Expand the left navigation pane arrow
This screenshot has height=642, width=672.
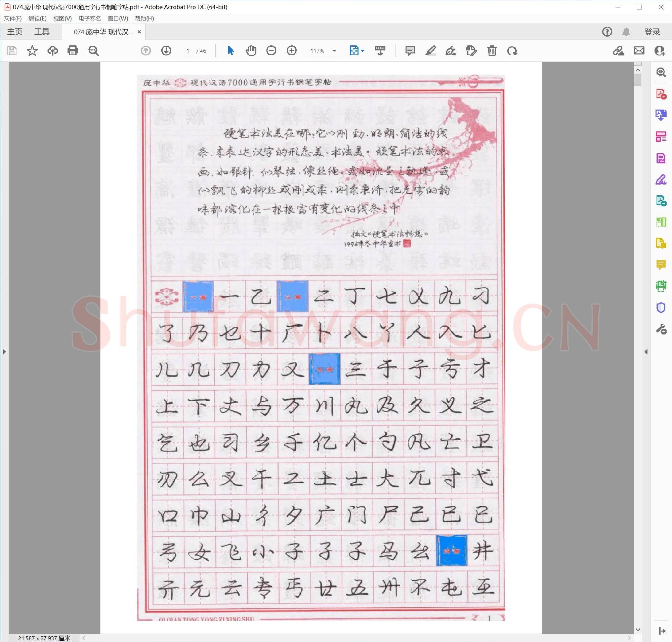pyautogui.click(x=4, y=352)
